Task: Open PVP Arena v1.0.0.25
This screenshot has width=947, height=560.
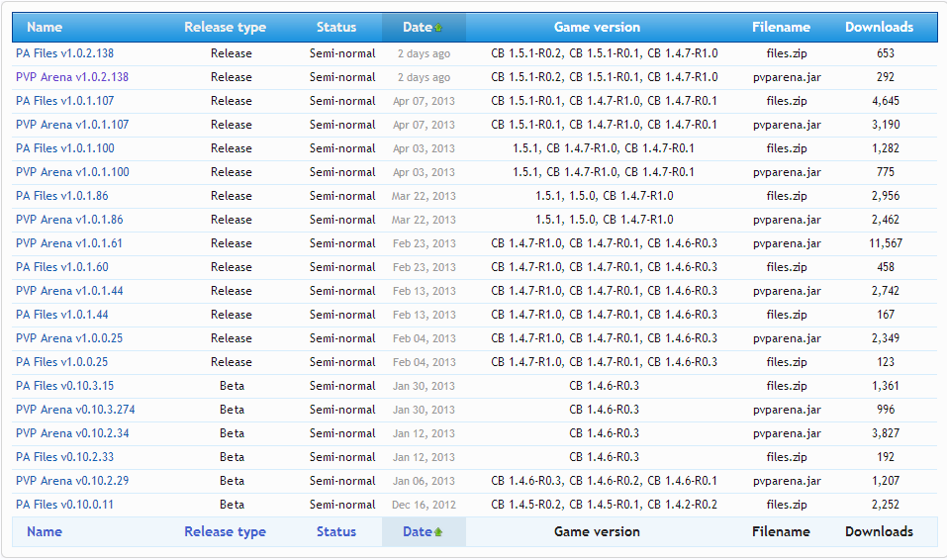Action: click(69, 338)
